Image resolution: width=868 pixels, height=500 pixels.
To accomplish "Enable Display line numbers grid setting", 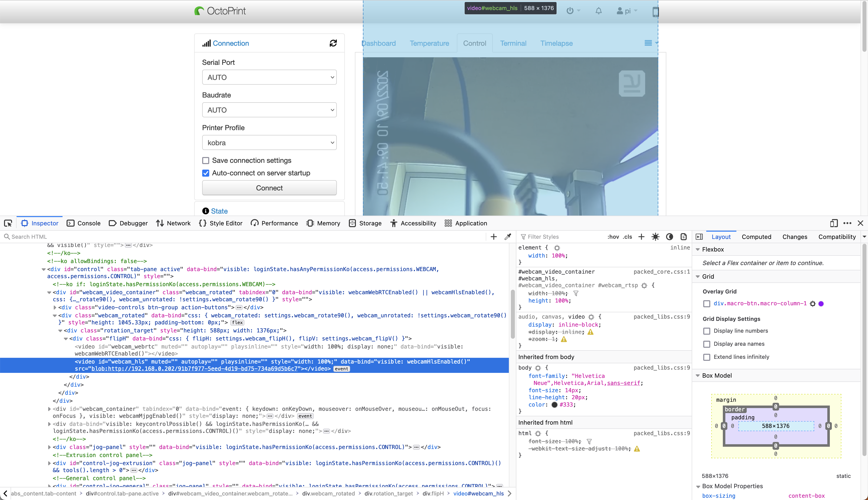I will [x=707, y=331].
